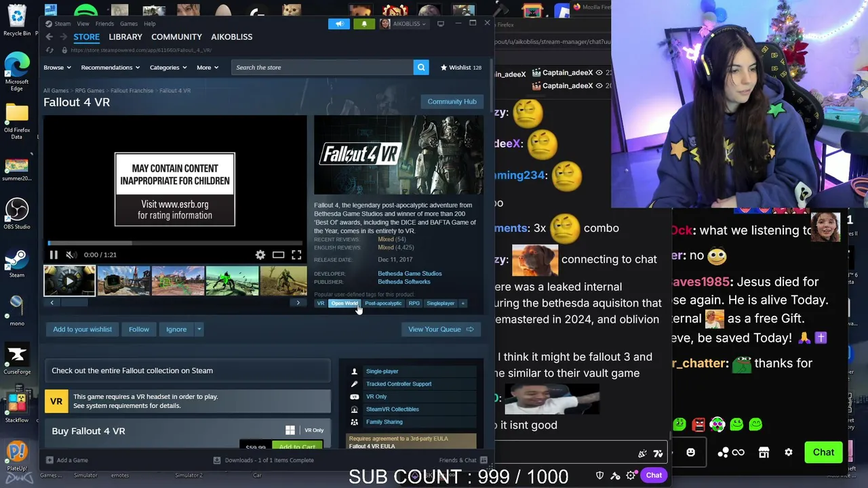Unmute the trailer volume speaker icon
This screenshot has height=488, width=868.
[71, 255]
